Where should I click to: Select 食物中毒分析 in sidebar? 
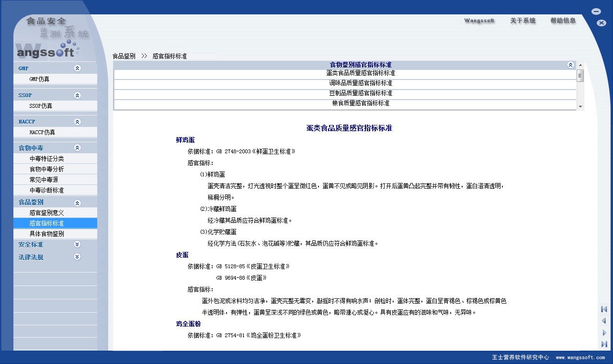pyautogui.click(x=55, y=169)
